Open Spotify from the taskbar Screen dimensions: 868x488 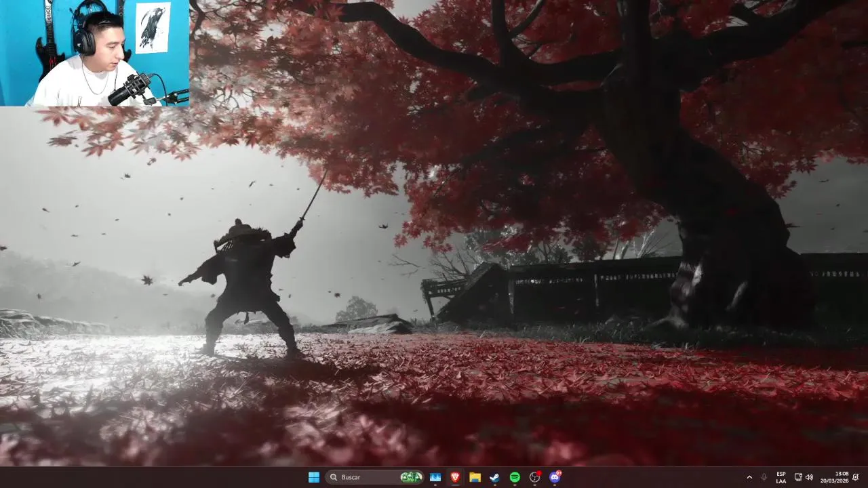pyautogui.click(x=515, y=477)
